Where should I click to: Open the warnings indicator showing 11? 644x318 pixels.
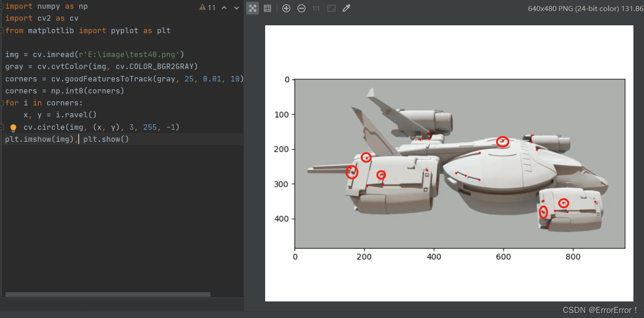pos(208,7)
